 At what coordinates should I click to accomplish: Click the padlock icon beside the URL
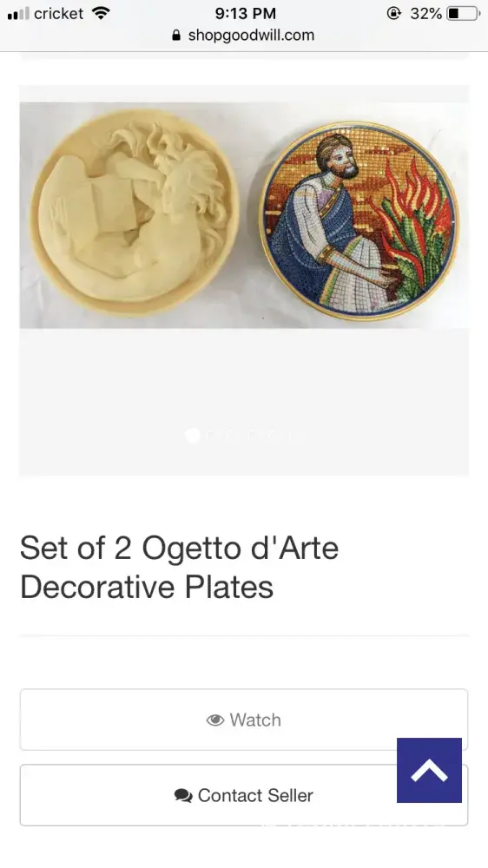coord(176,35)
